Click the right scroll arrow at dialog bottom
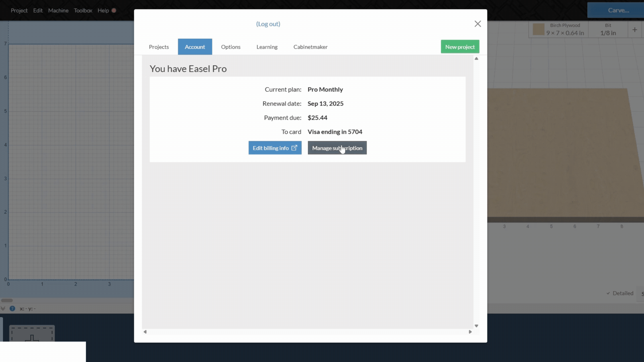This screenshot has height=362, width=644. 470,332
